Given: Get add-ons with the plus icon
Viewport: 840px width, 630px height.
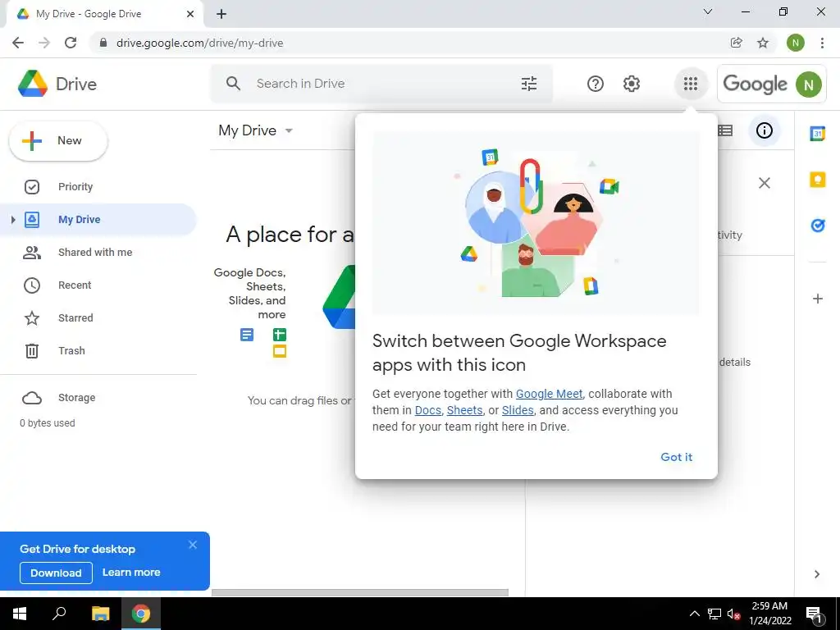Looking at the screenshot, I should (818, 299).
